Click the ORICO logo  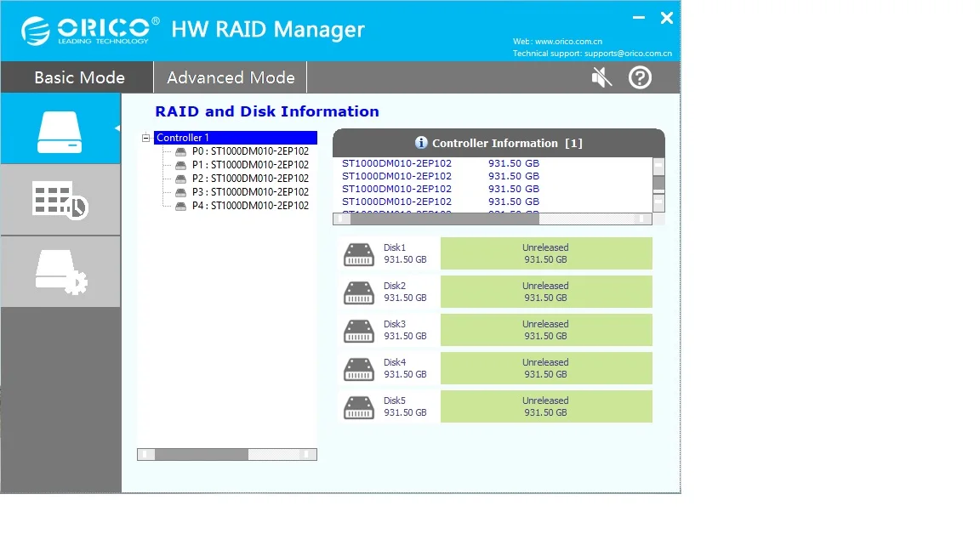tap(90, 30)
